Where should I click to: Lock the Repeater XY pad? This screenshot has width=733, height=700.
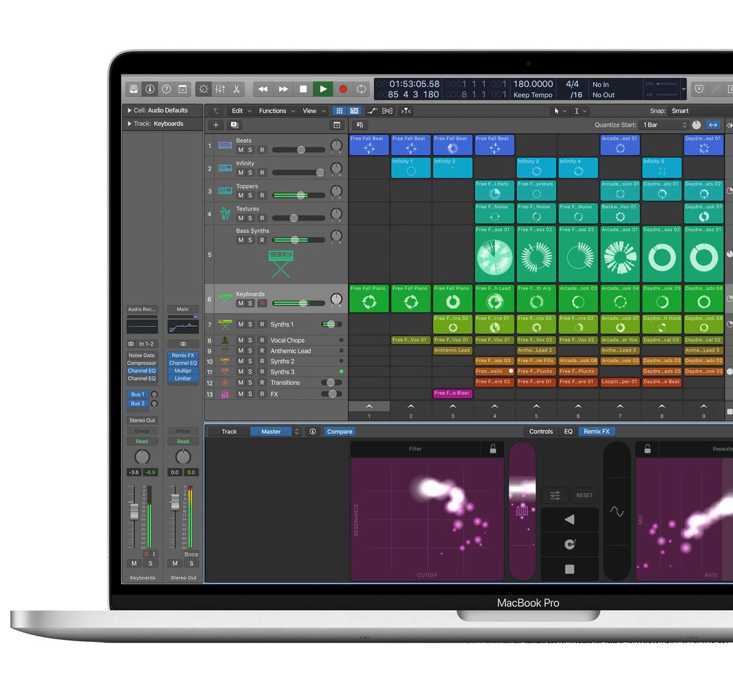click(648, 448)
